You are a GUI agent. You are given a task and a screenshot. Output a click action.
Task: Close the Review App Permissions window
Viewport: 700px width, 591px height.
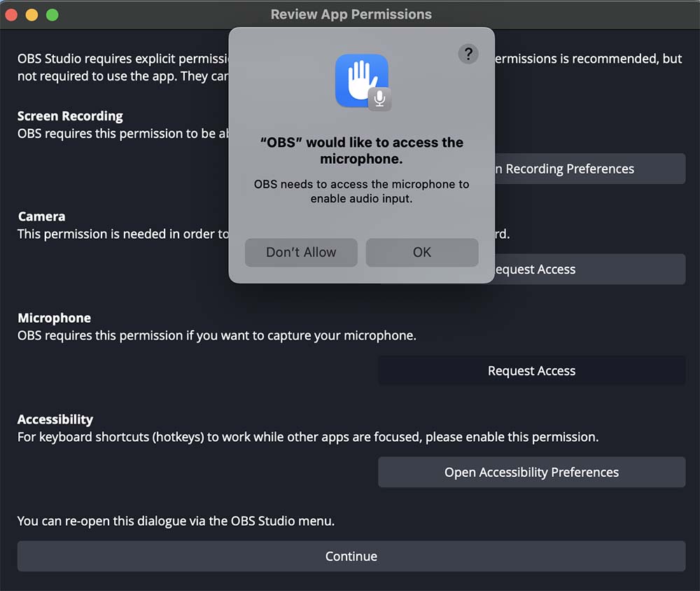11,15
